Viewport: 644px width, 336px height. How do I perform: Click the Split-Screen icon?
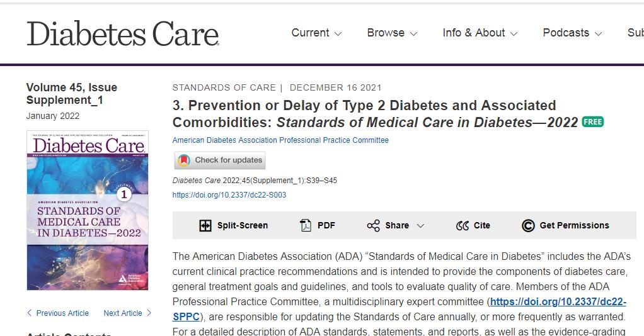205,226
